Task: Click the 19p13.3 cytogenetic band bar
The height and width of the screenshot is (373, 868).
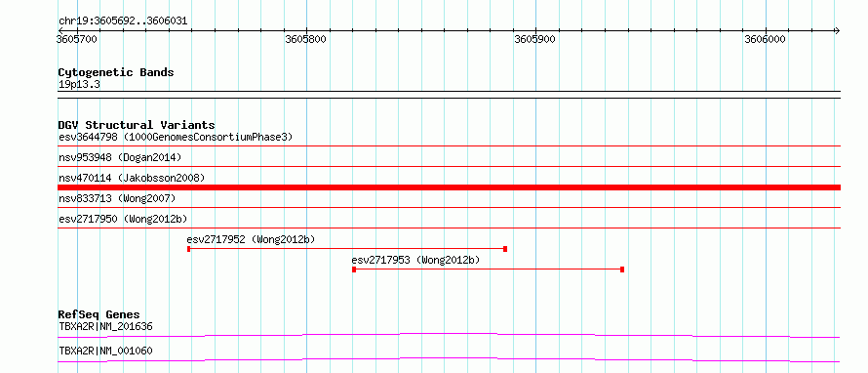Action: pos(450,94)
